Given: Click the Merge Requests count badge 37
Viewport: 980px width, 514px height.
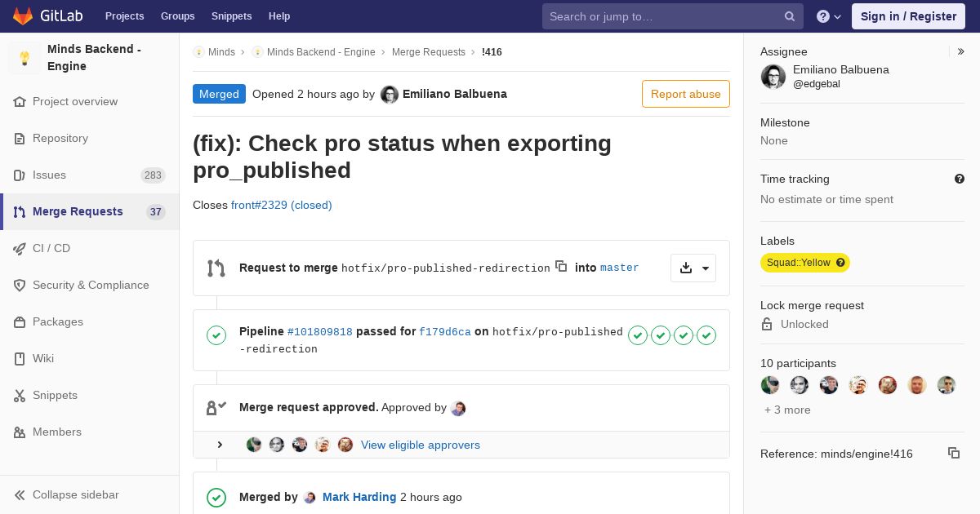Looking at the screenshot, I should pos(155,212).
